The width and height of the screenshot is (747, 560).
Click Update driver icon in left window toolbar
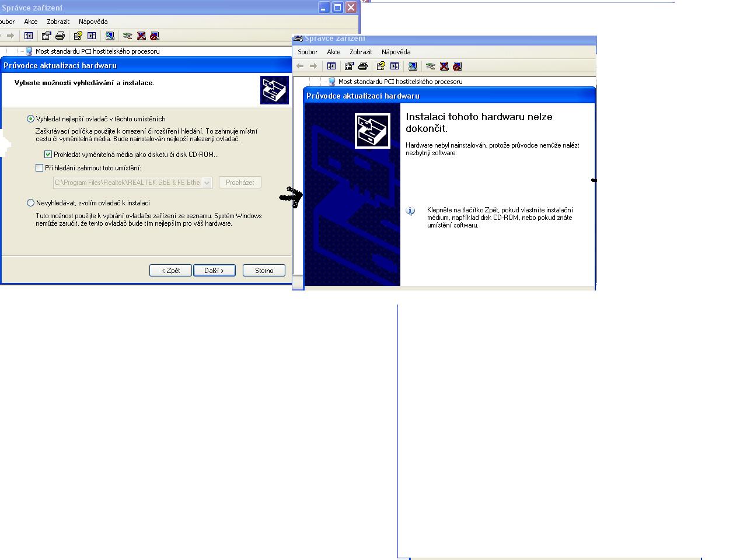[x=127, y=36]
